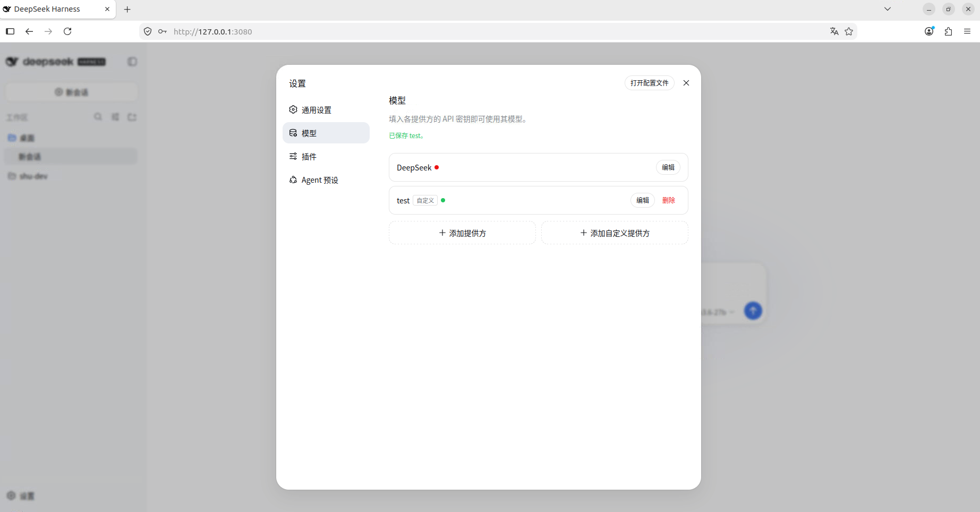Select the 模型 settings tab

click(x=326, y=133)
